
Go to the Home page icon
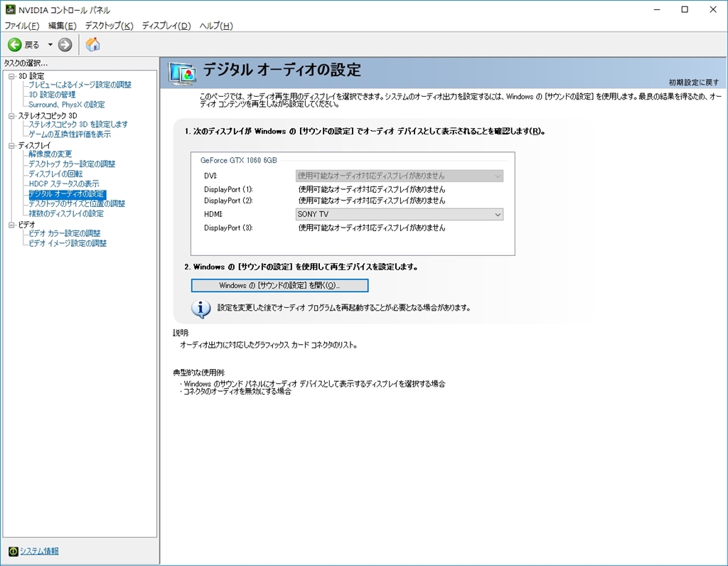(93, 45)
